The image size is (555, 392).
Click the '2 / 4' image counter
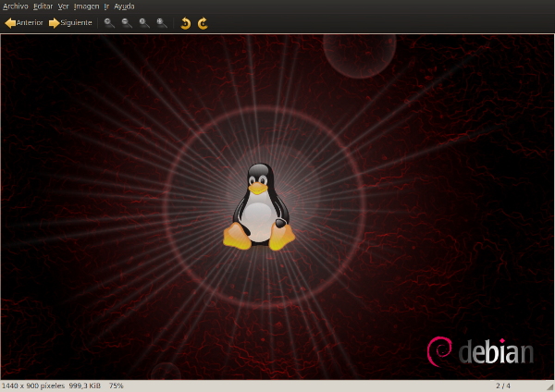503,386
